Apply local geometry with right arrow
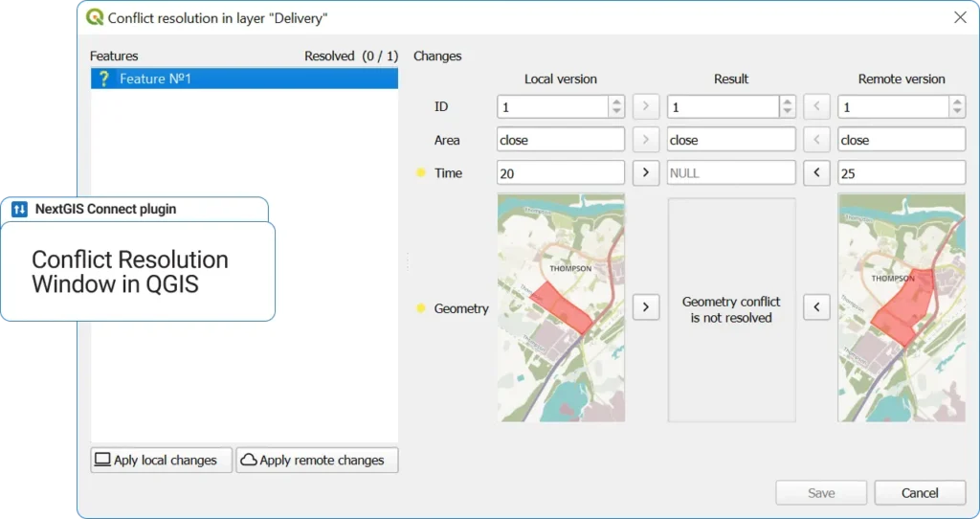This screenshot has width=980, height=519. (x=645, y=307)
